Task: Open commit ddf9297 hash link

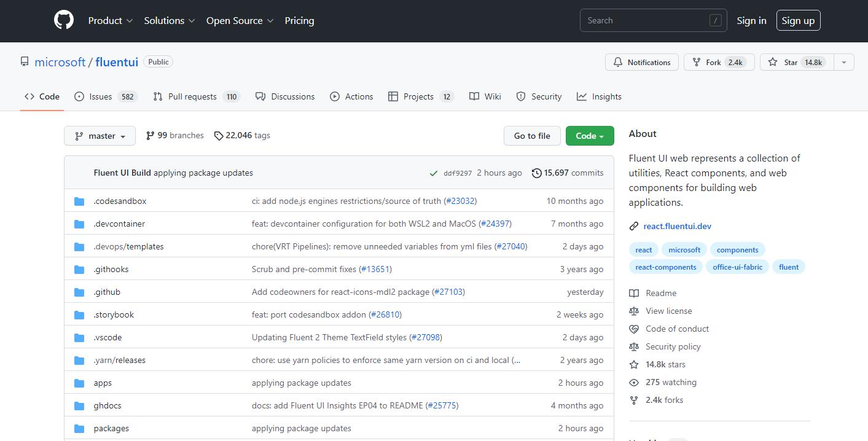Action: point(458,173)
